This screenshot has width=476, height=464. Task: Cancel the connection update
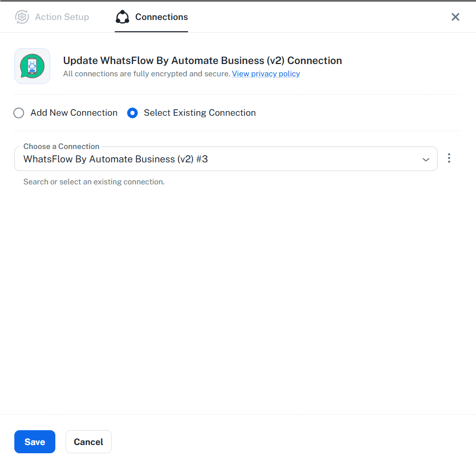tap(89, 441)
